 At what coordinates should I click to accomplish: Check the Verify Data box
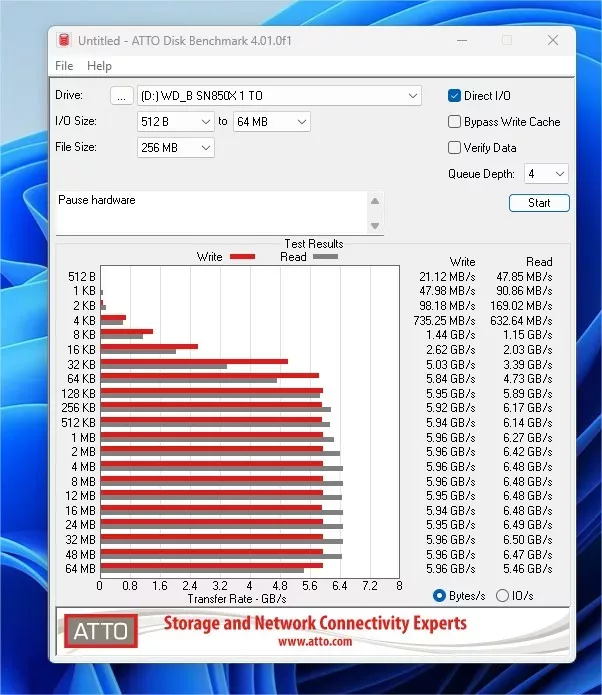[455, 148]
